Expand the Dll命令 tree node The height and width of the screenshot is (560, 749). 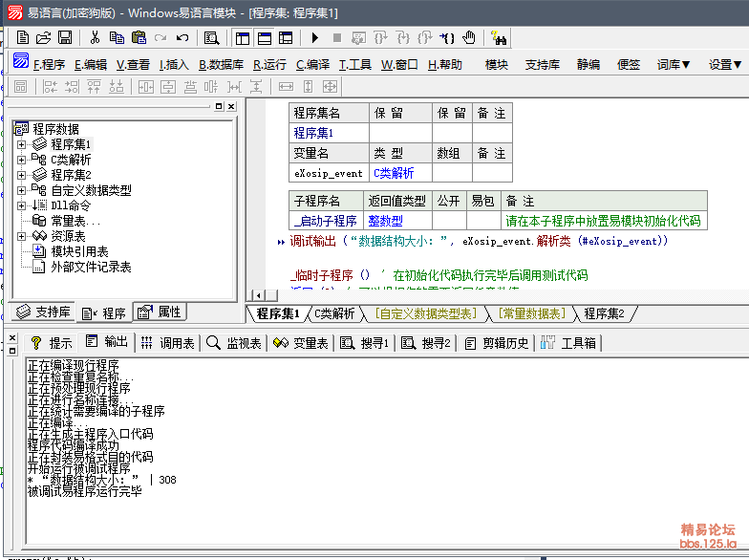(x=21, y=205)
